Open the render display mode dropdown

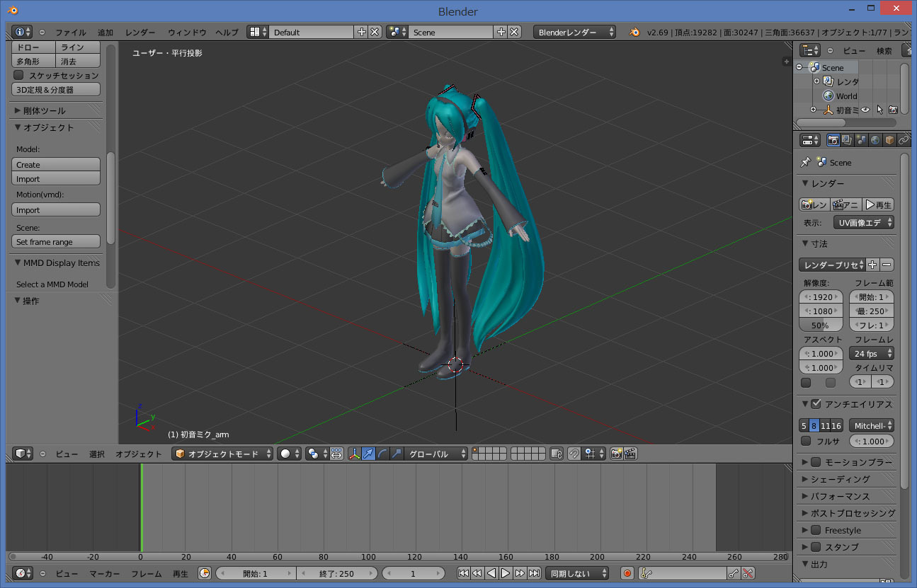863,222
